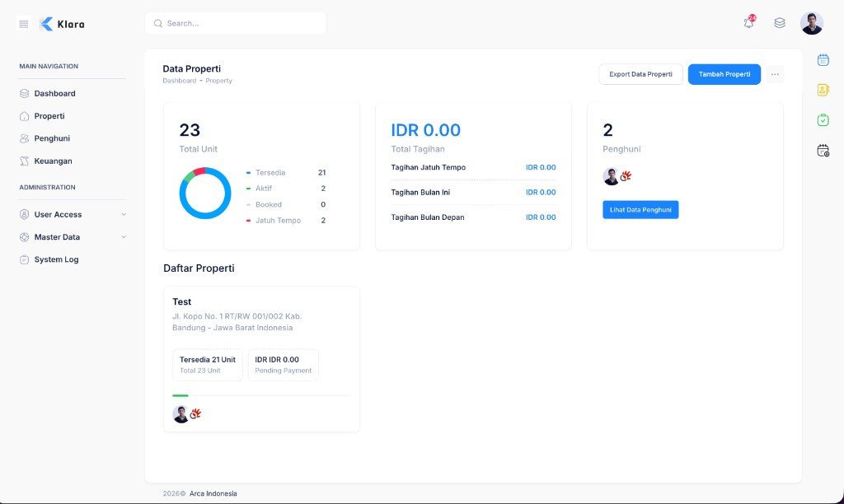
Task: Click Lihat Data Penghuni button
Action: pos(640,210)
